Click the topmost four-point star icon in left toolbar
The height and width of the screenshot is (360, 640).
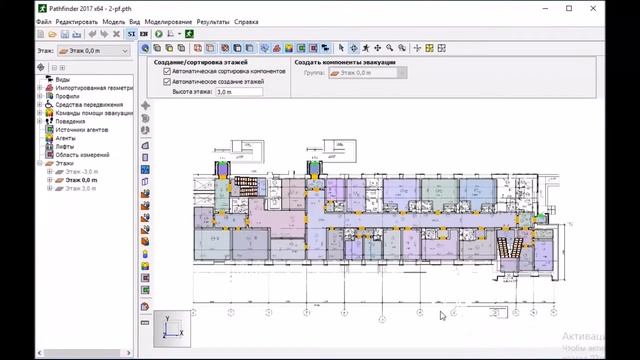coord(145,106)
